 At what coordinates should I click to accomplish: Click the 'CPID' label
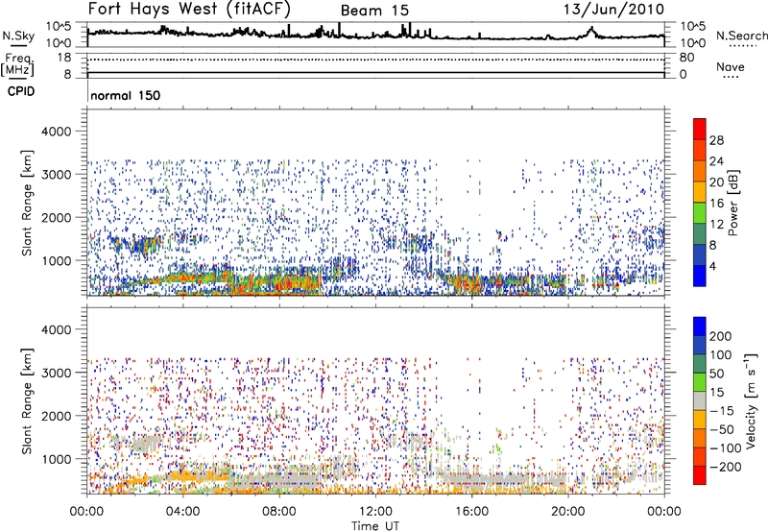click(21, 91)
